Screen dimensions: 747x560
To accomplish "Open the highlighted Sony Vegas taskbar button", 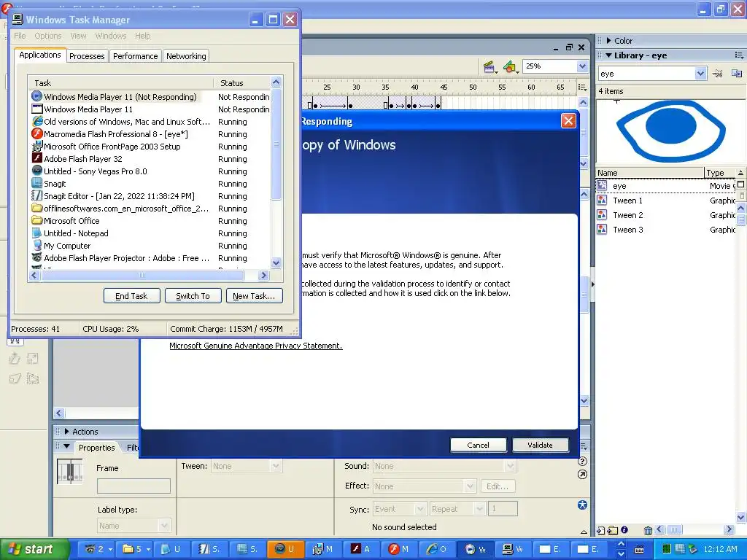I will 286,549.
